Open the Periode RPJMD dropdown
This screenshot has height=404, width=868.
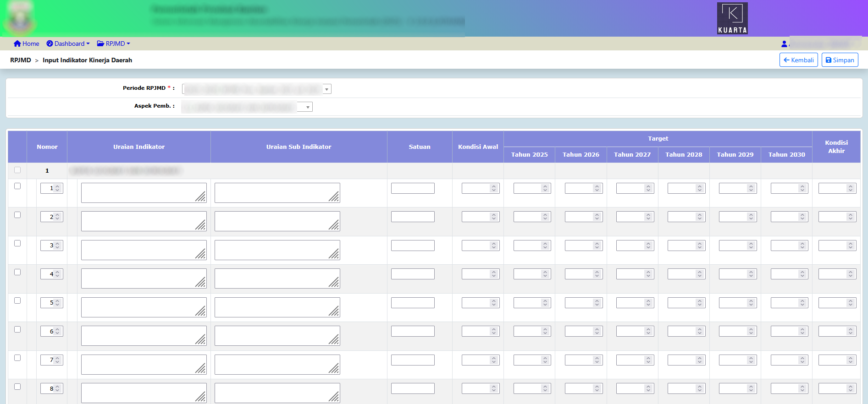326,89
